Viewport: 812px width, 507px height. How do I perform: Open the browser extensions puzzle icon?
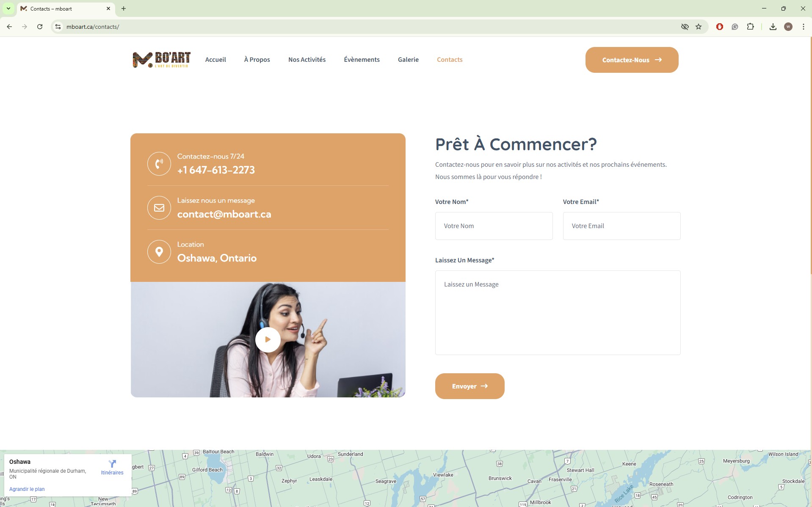pyautogui.click(x=750, y=27)
